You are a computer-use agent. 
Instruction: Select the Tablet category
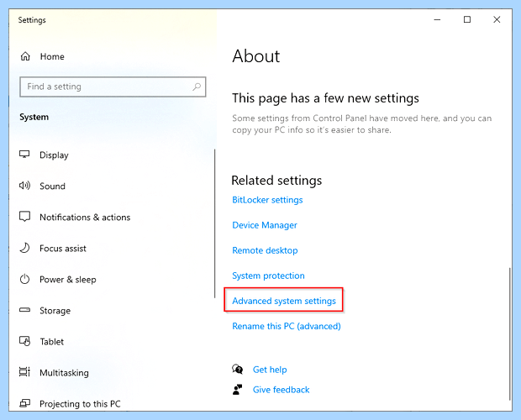coord(52,342)
